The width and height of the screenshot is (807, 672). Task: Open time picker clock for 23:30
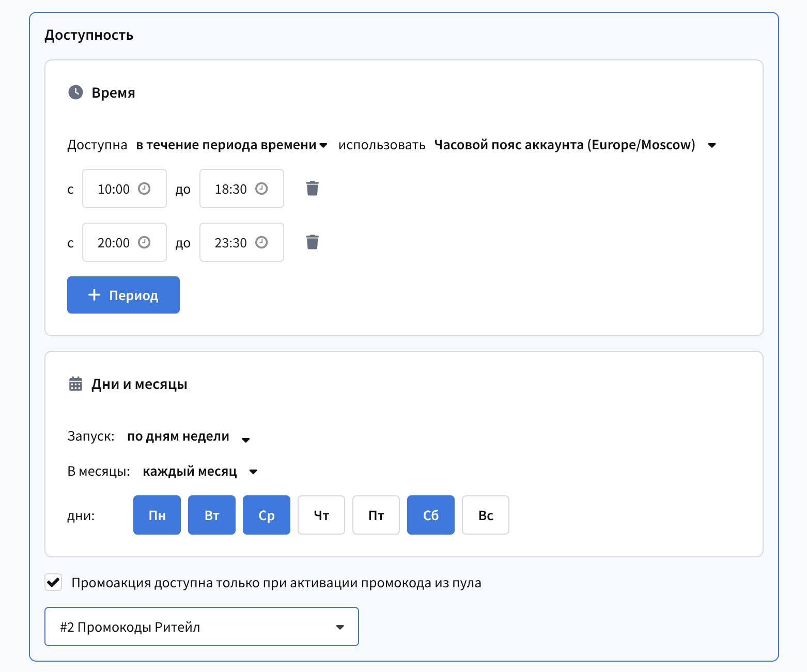tap(261, 242)
